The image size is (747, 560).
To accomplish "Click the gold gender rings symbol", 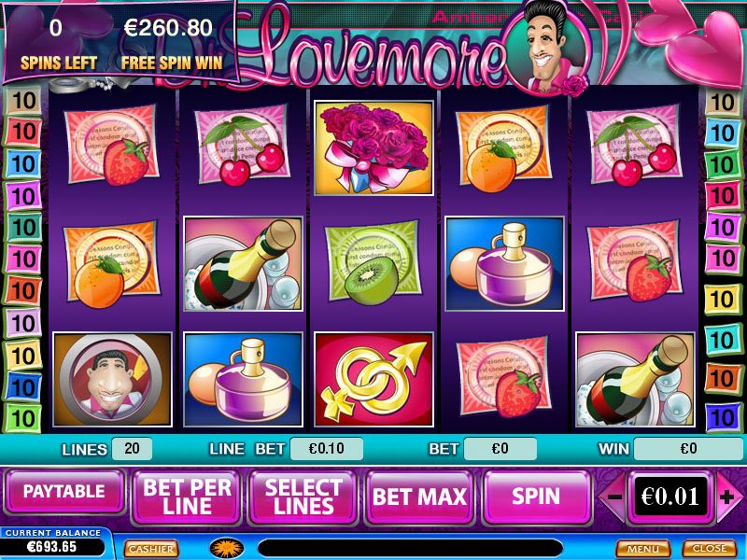I will point(374,380).
